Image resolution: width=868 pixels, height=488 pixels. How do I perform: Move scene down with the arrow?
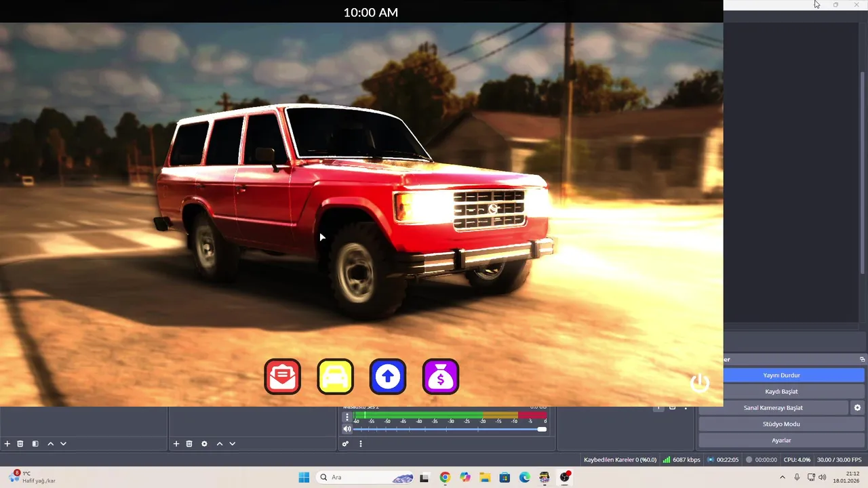(x=63, y=444)
